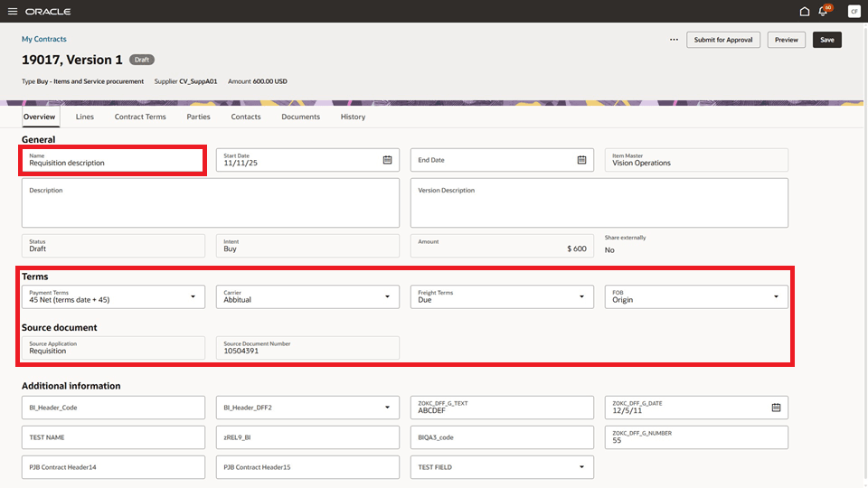Click the PJB Contract Header15 field
This screenshot has width=868, height=488.
(307, 467)
